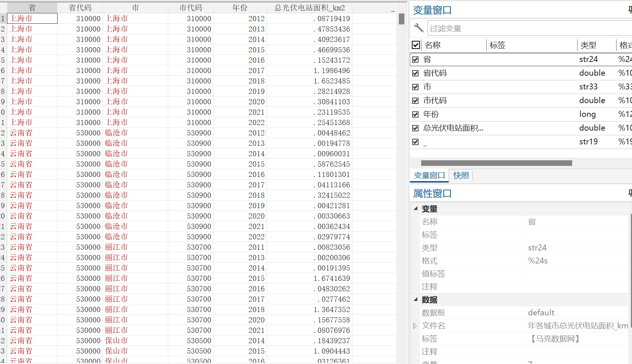Uncheck the 年份 variable checkbox

click(416, 114)
